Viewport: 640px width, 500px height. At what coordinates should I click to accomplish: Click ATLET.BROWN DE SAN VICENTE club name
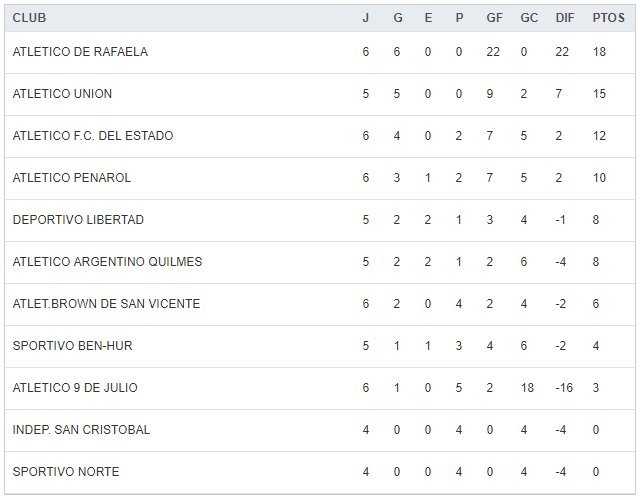(106, 304)
